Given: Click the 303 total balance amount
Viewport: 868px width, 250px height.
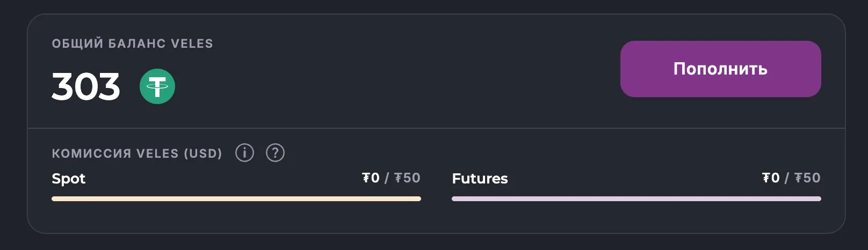Looking at the screenshot, I should 86,87.
